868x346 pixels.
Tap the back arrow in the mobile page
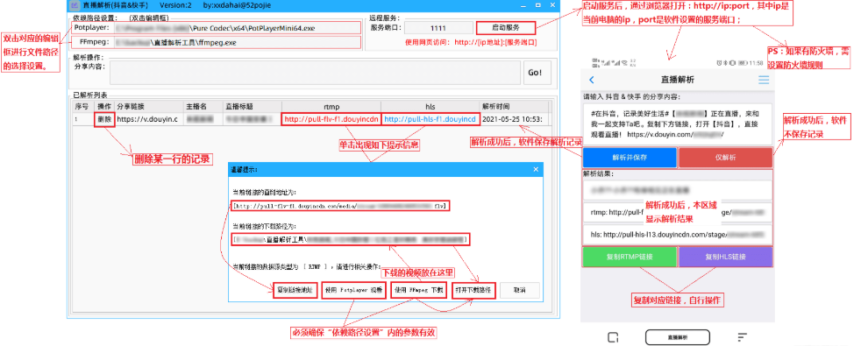pos(591,80)
